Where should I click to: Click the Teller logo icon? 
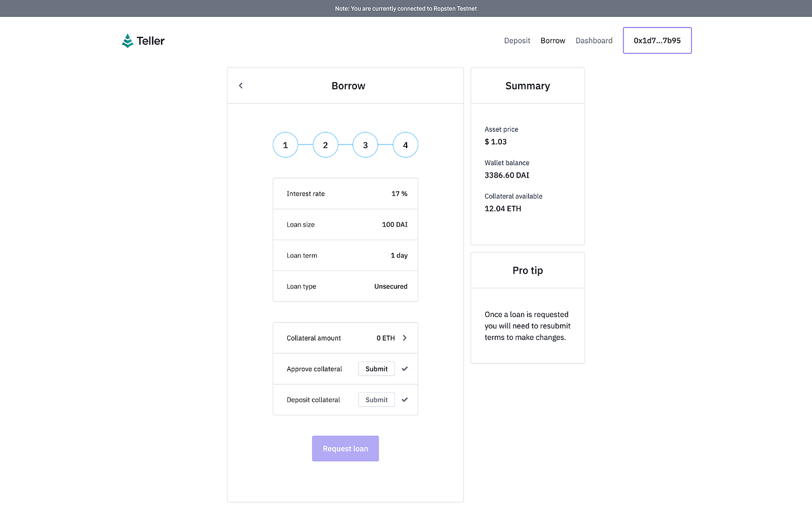point(128,41)
